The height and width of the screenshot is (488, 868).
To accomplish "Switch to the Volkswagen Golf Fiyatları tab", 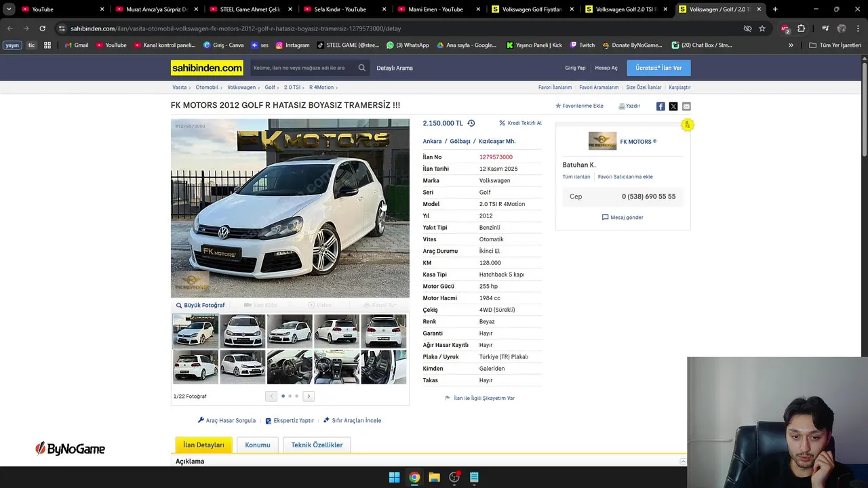I will [x=532, y=9].
